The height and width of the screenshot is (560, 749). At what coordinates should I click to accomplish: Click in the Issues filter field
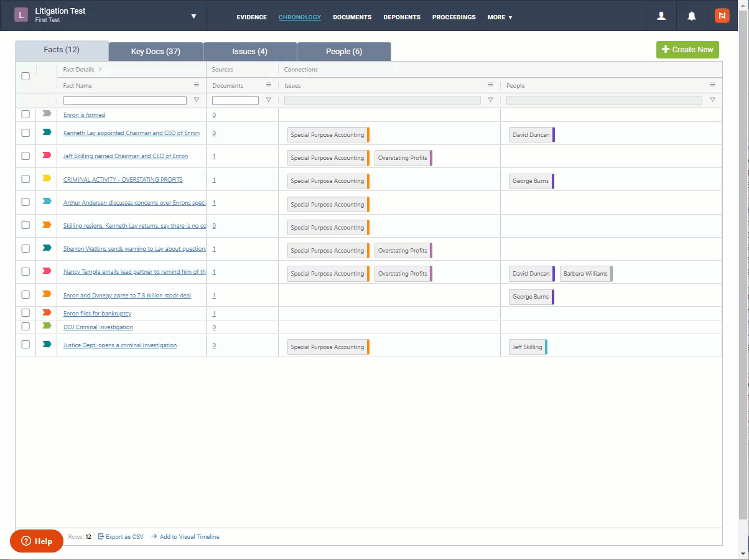pyautogui.click(x=383, y=100)
